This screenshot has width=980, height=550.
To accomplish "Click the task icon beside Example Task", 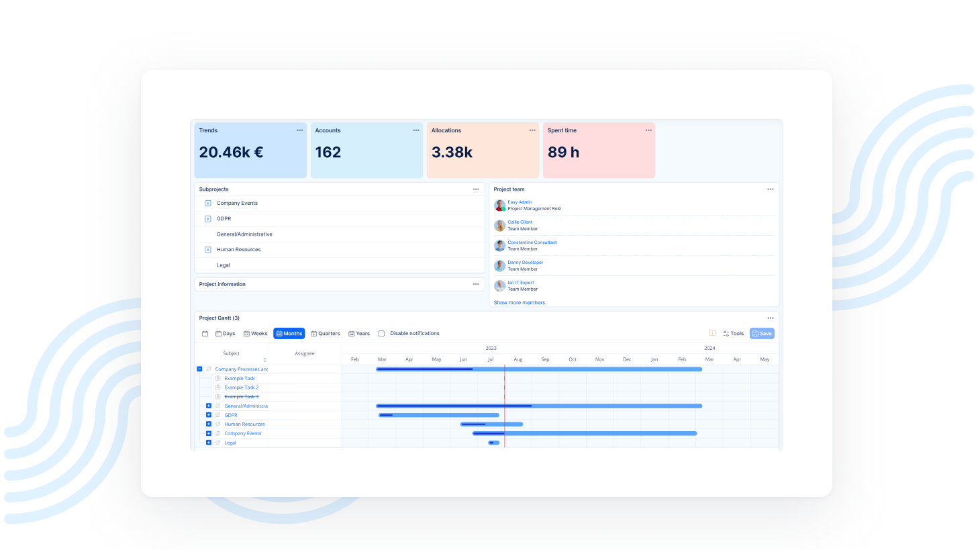I will click(x=217, y=378).
